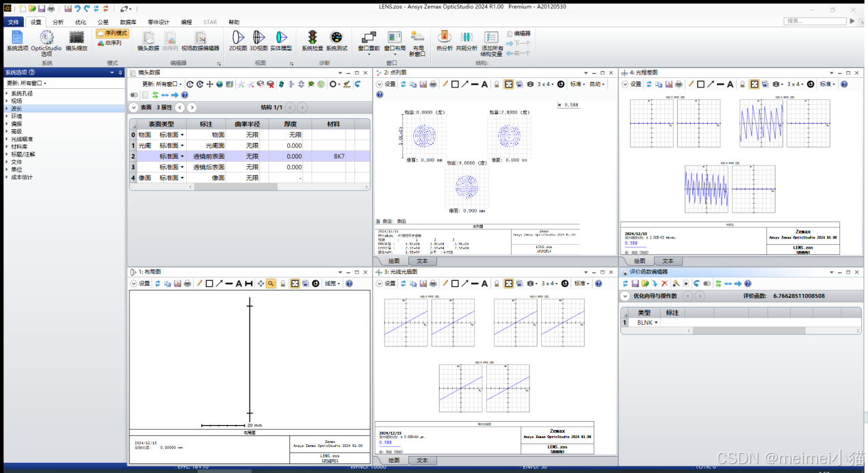
Task: Switch to the 分析 ribbon tab
Action: coord(57,22)
